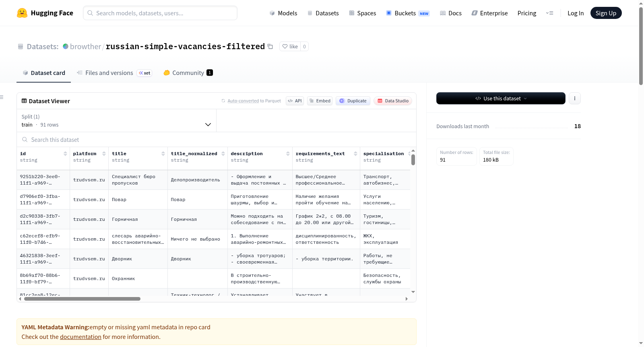
Task: Click Log In
Action: tap(576, 13)
